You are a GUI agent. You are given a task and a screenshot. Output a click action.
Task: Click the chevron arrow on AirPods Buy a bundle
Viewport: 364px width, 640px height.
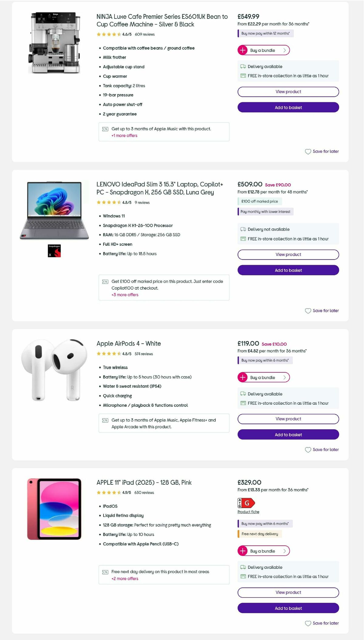[x=285, y=378]
